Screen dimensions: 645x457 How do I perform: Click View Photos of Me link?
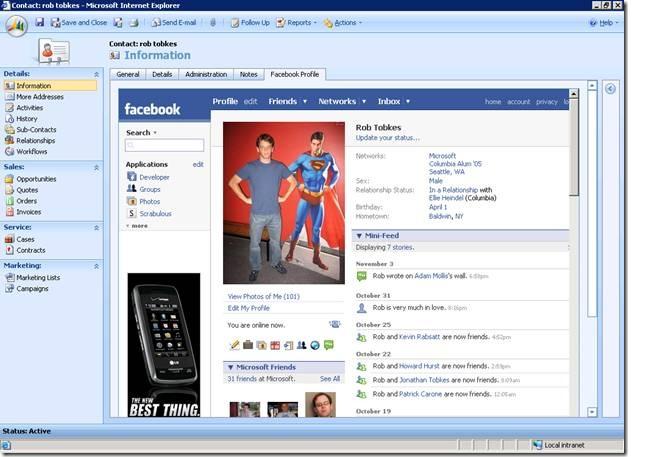(263, 297)
